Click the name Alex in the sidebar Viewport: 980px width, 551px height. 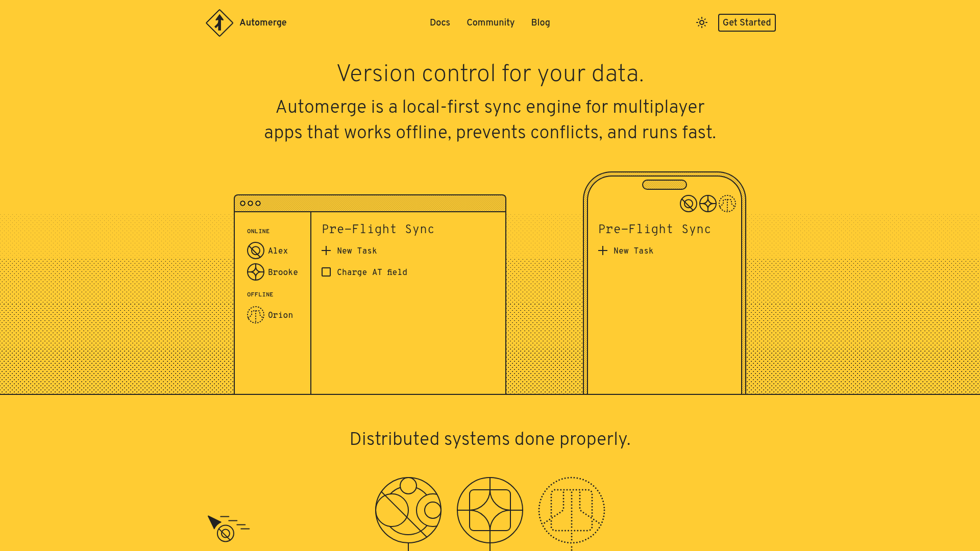coord(278,251)
